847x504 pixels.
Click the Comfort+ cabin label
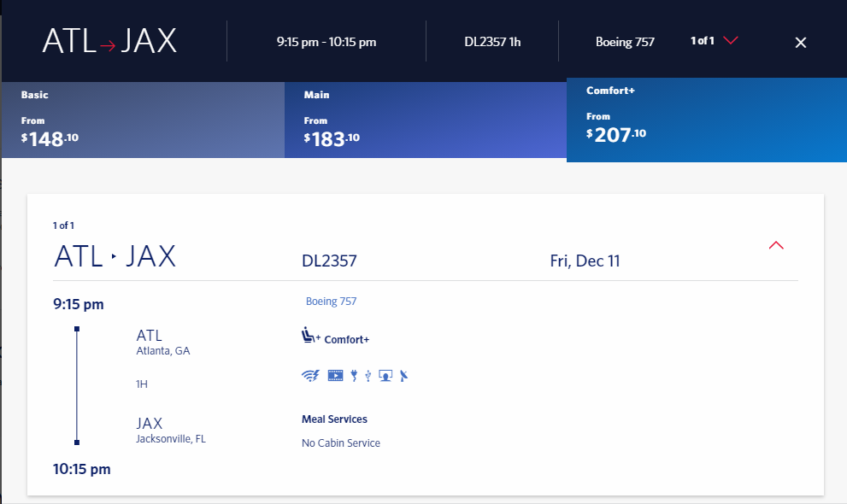pyautogui.click(x=346, y=339)
